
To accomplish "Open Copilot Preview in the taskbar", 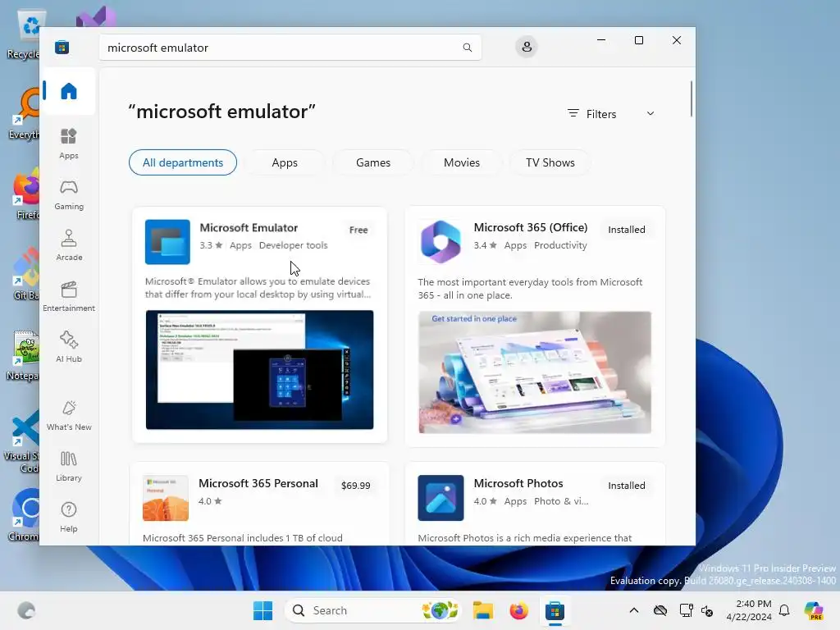I will coord(814,610).
